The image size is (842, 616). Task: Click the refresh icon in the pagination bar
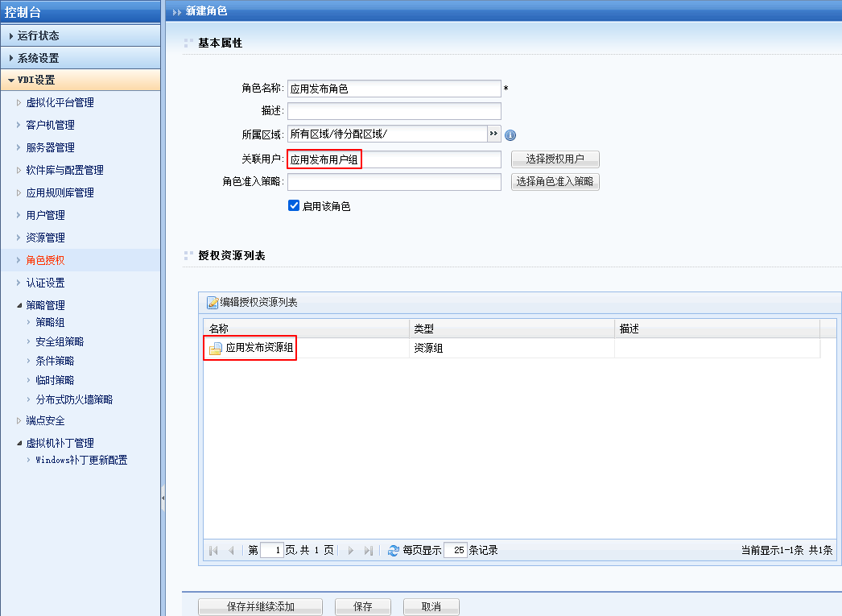click(394, 551)
